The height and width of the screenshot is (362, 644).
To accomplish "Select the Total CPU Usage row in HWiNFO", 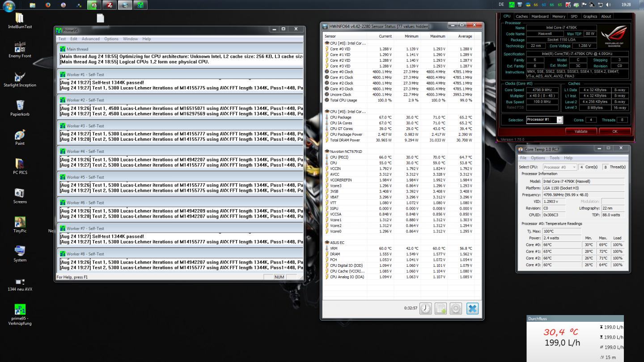I will (401, 100).
